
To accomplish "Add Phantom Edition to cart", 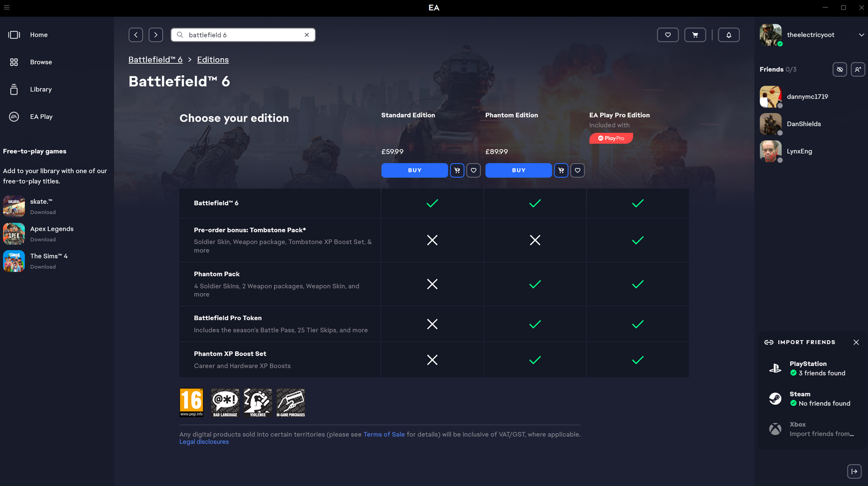I will 561,170.
